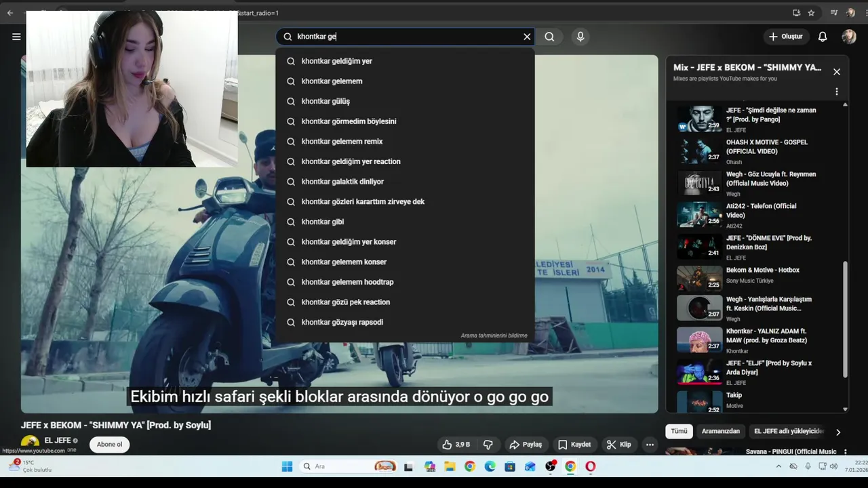Viewport: 868px width, 488px height.
Task: Click Klip scissors button
Action: point(618,445)
